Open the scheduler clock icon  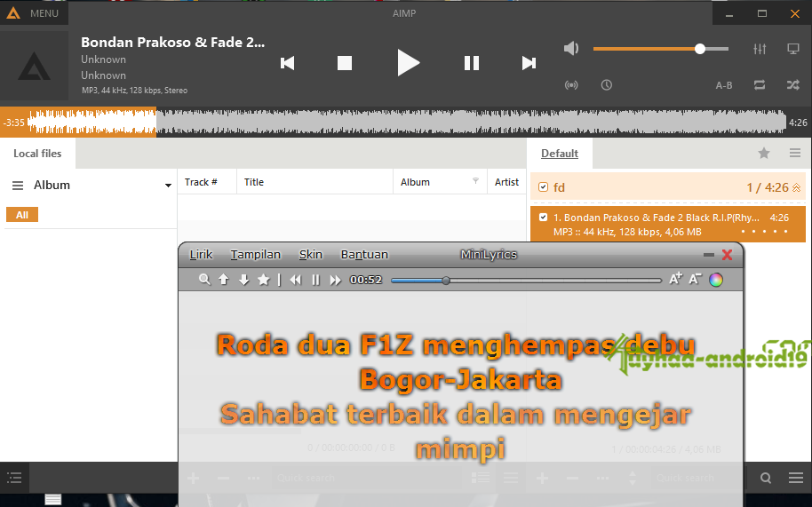click(x=607, y=85)
